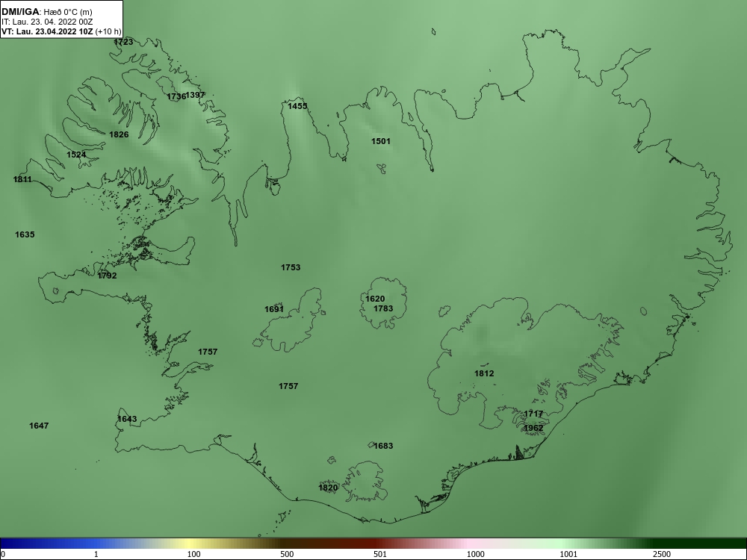Screen dimensions: 747x560
Task: Select the 1683 map value
Action: pos(383,446)
